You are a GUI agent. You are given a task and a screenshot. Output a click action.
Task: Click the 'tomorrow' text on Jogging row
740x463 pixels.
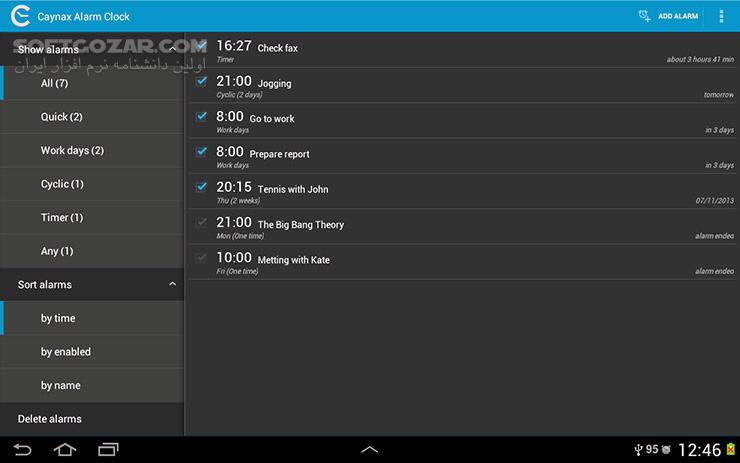(x=719, y=95)
